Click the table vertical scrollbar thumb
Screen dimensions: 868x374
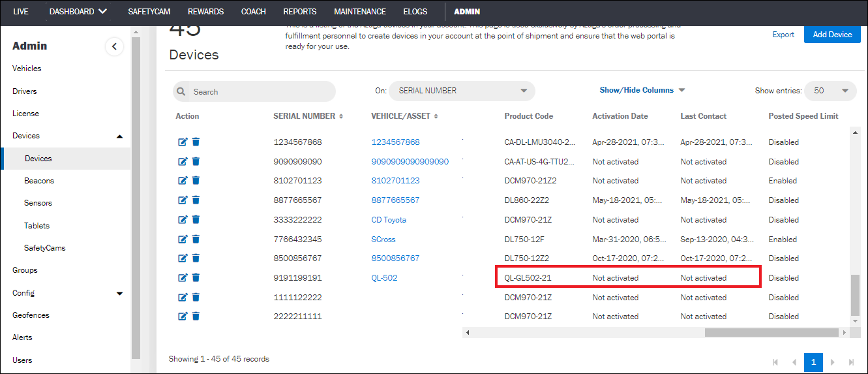(x=856, y=294)
